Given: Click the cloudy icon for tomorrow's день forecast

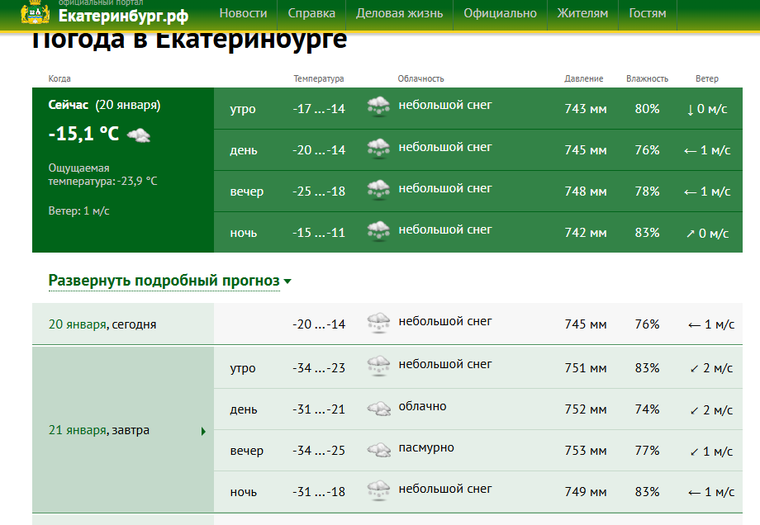Looking at the screenshot, I should (378, 409).
